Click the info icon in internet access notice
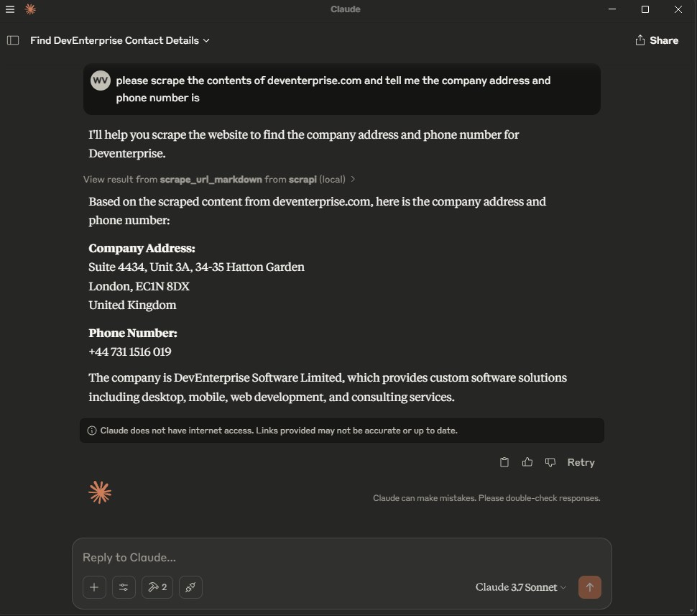The height and width of the screenshot is (616, 697). tap(92, 431)
